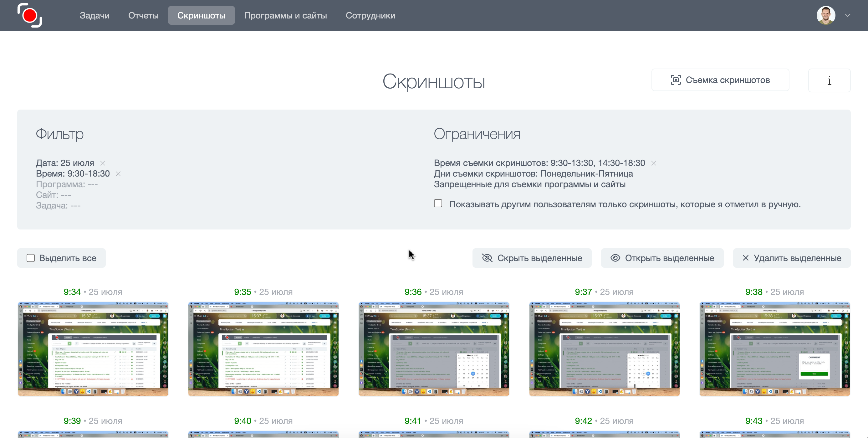
Task: Click the user avatar photo
Action: pyautogui.click(x=825, y=16)
